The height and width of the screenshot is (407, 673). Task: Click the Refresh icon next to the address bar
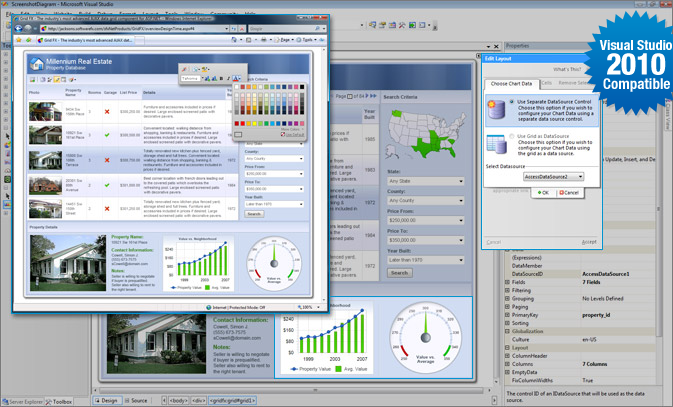(233, 29)
